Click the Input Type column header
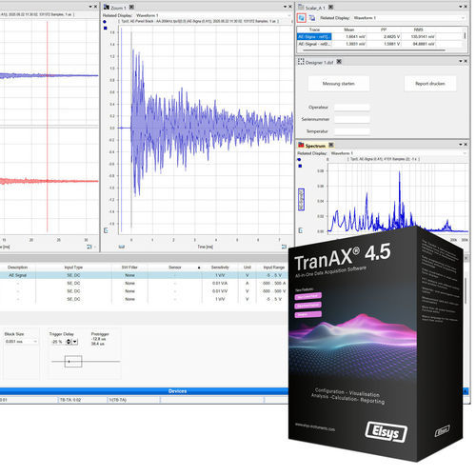The image size is (476, 476). pyautogui.click(x=73, y=268)
